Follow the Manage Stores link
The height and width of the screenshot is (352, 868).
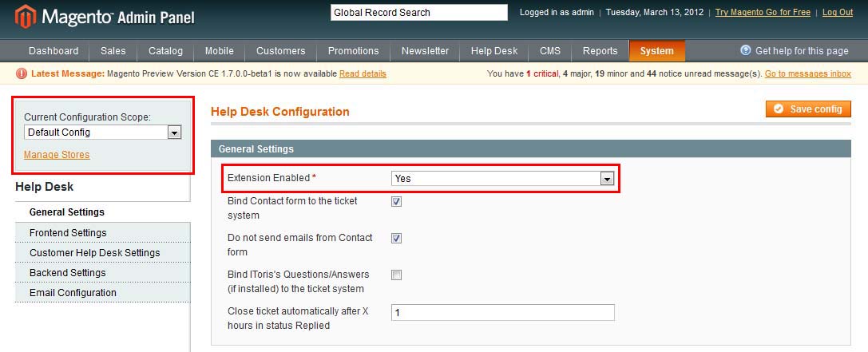click(57, 154)
